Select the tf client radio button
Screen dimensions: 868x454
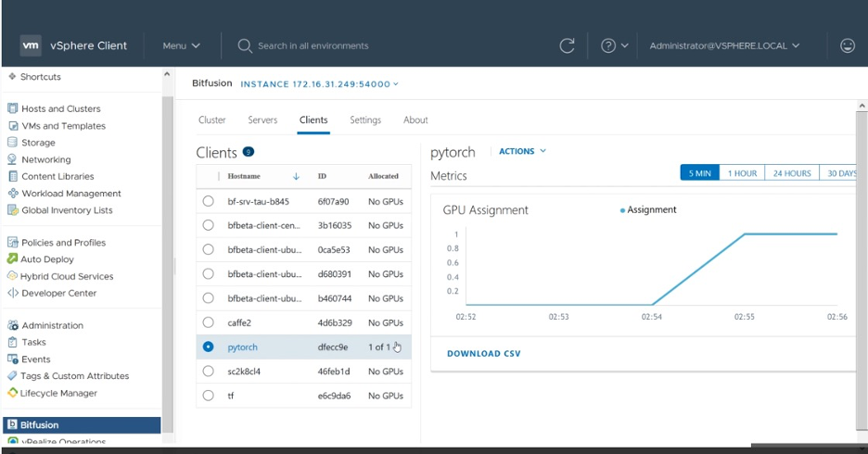click(x=208, y=396)
